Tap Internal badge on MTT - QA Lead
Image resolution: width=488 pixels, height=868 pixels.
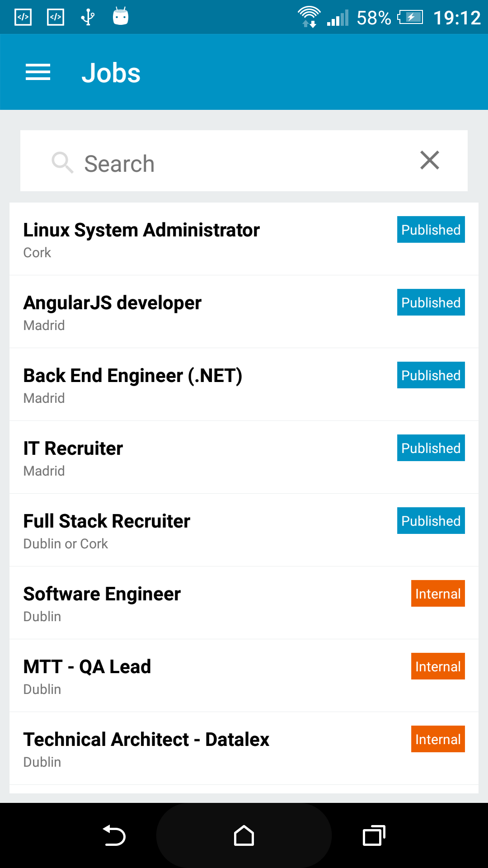(437, 666)
